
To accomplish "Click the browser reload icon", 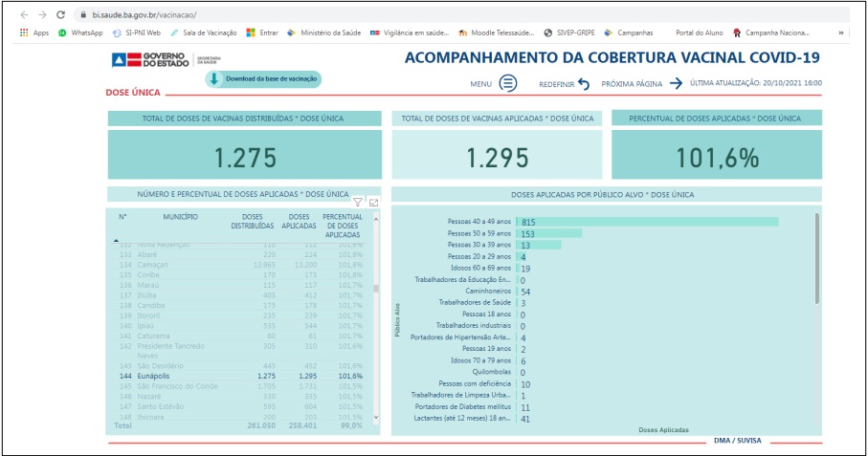I will [61, 15].
